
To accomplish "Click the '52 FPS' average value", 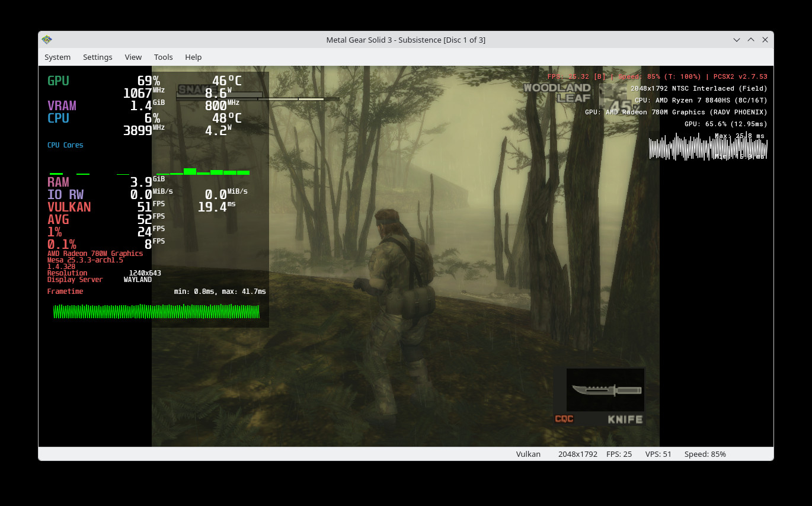I will tap(151, 219).
